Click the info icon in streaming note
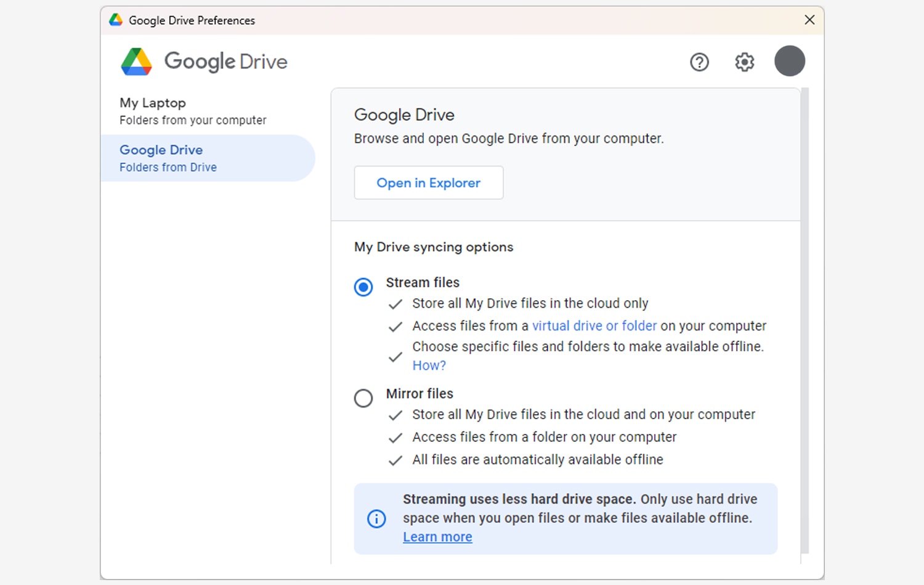This screenshot has width=924, height=585. point(376,519)
